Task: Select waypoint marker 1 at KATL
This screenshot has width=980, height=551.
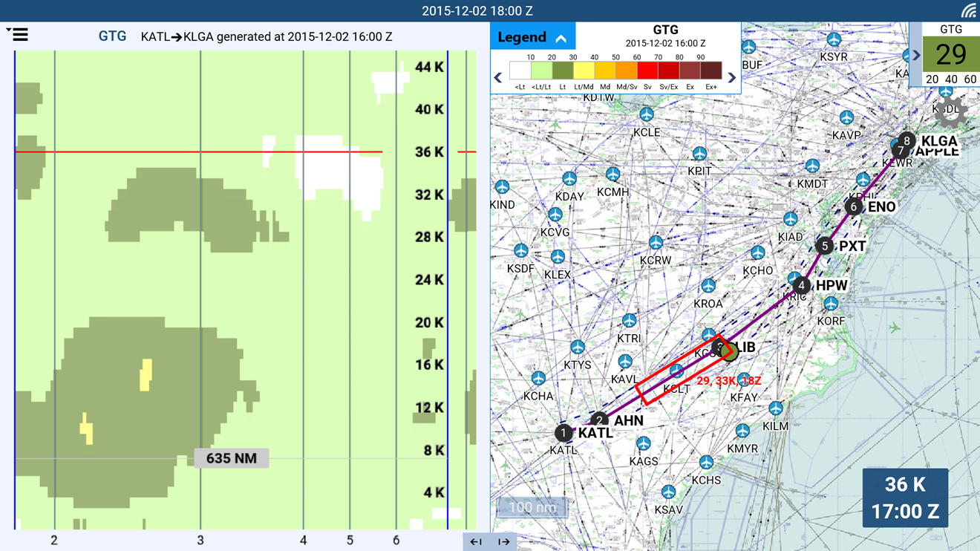Action: tap(563, 431)
